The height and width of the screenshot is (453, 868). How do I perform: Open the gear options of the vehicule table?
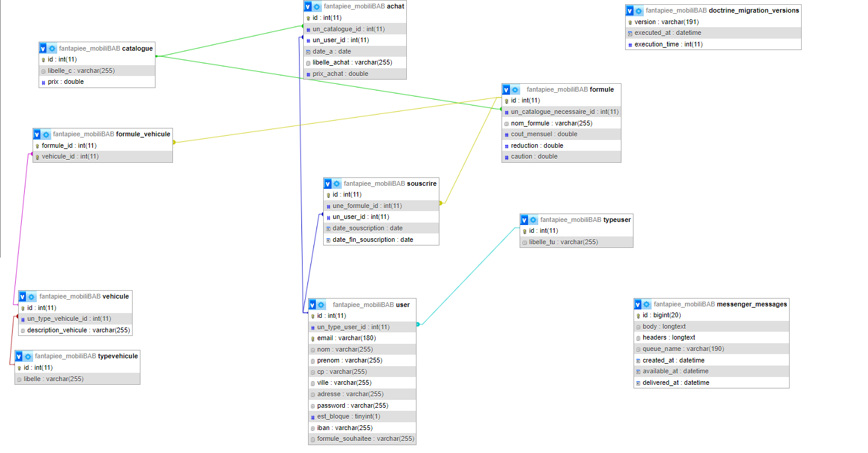point(32,296)
